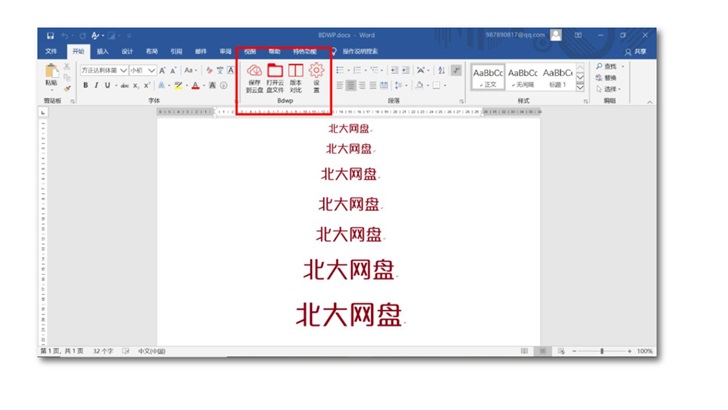
Task: Click the Redo icon in quick access toolbar
Action: 82,36
